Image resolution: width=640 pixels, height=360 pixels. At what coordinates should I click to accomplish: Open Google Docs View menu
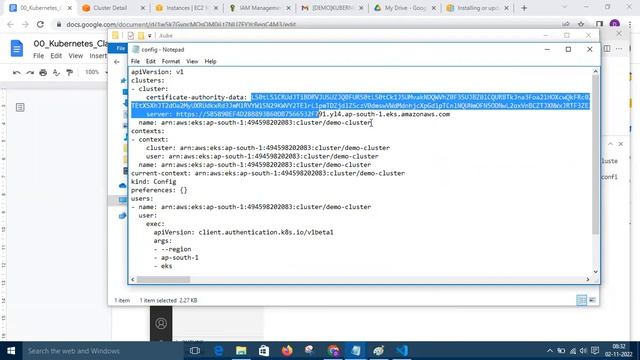[x=76, y=56]
